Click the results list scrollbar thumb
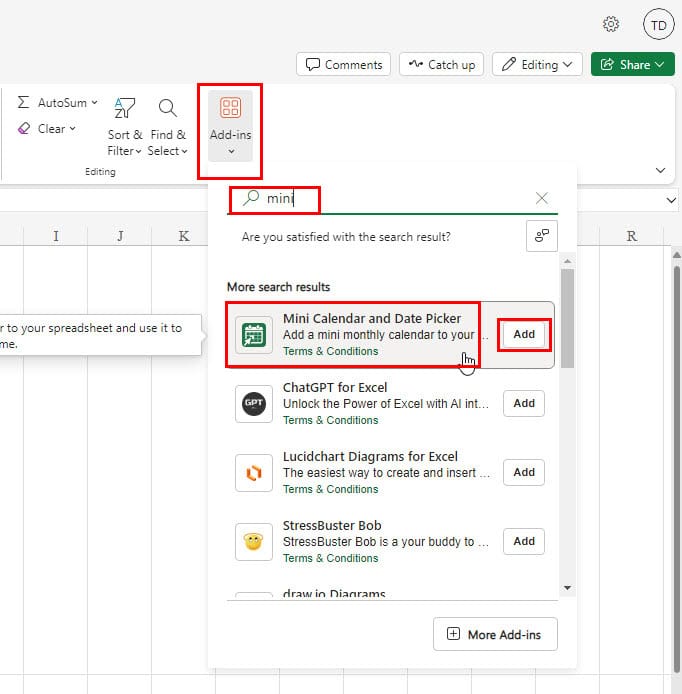 click(567, 318)
